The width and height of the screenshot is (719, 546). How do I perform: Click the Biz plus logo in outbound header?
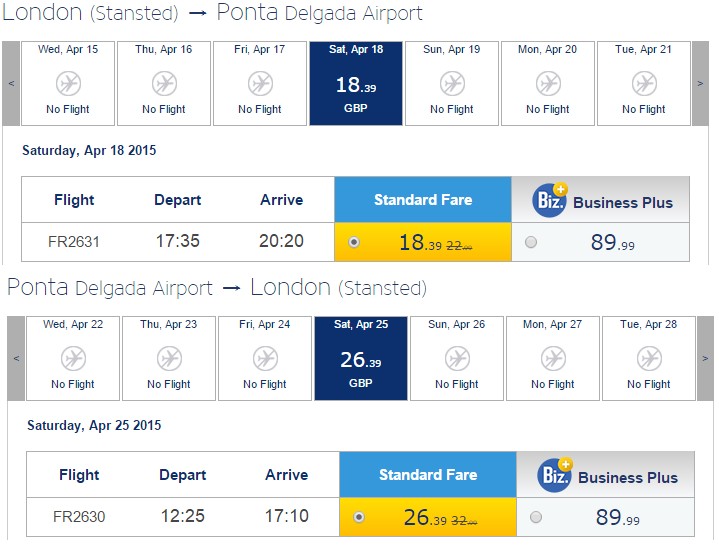pos(550,200)
